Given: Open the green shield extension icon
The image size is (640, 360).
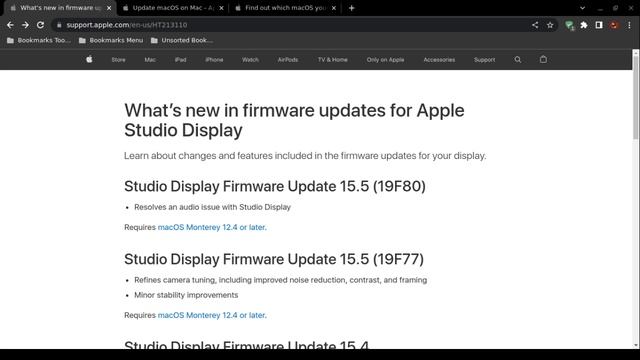Looking at the screenshot, I should [x=569, y=25].
